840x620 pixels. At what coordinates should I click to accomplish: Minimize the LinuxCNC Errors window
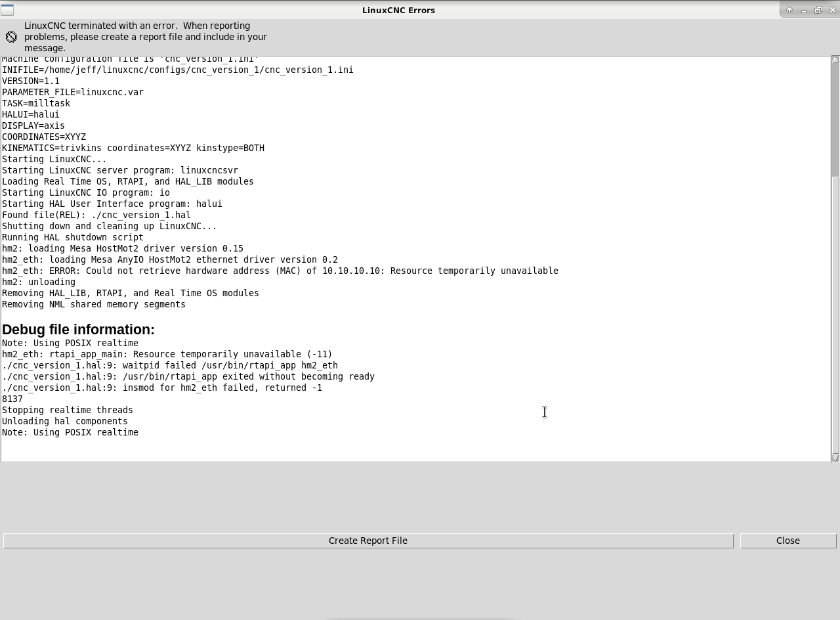tap(804, 10)
